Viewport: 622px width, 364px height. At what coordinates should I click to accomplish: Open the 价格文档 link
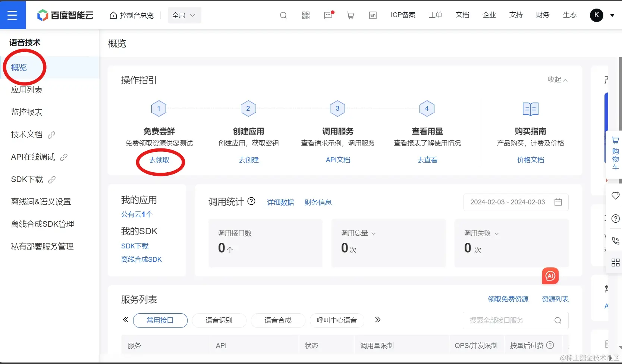point(531,160)
